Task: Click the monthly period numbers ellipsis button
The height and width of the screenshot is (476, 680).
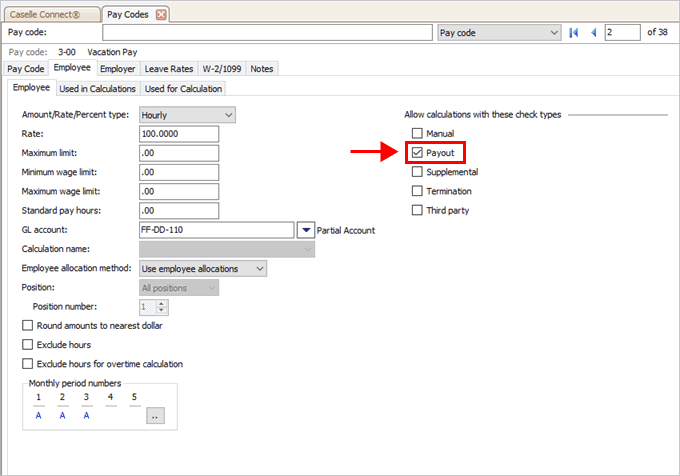Action: (155, 417)
